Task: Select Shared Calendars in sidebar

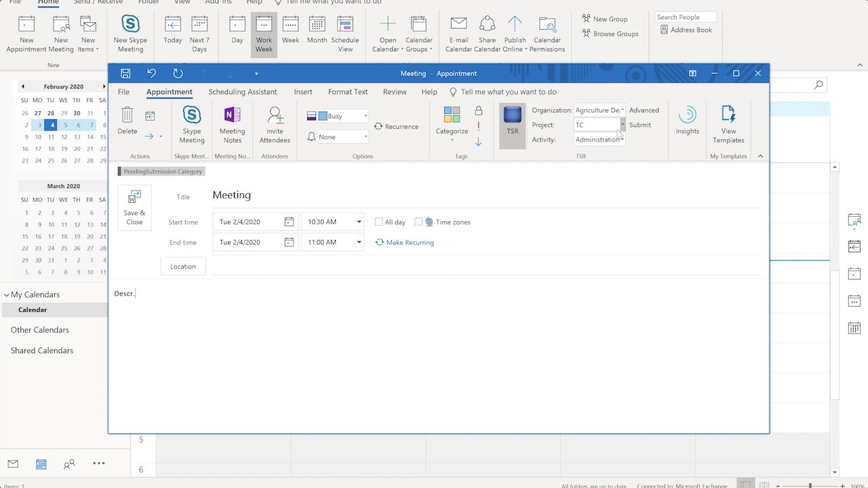Action: tap(42, 351)
